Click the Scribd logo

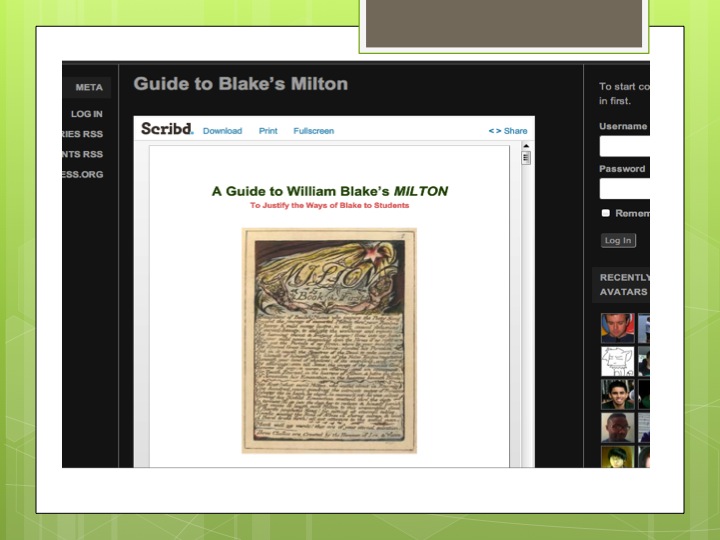tap(167, 129)
